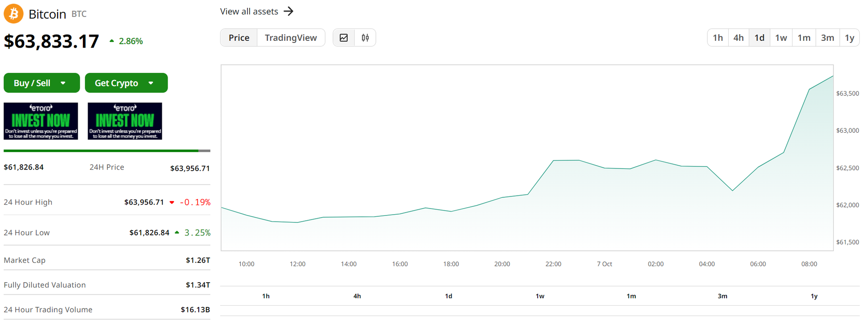Switch to the TradingView tab
This screenshot has height=323, width=868.
click(x=291, y=38)
